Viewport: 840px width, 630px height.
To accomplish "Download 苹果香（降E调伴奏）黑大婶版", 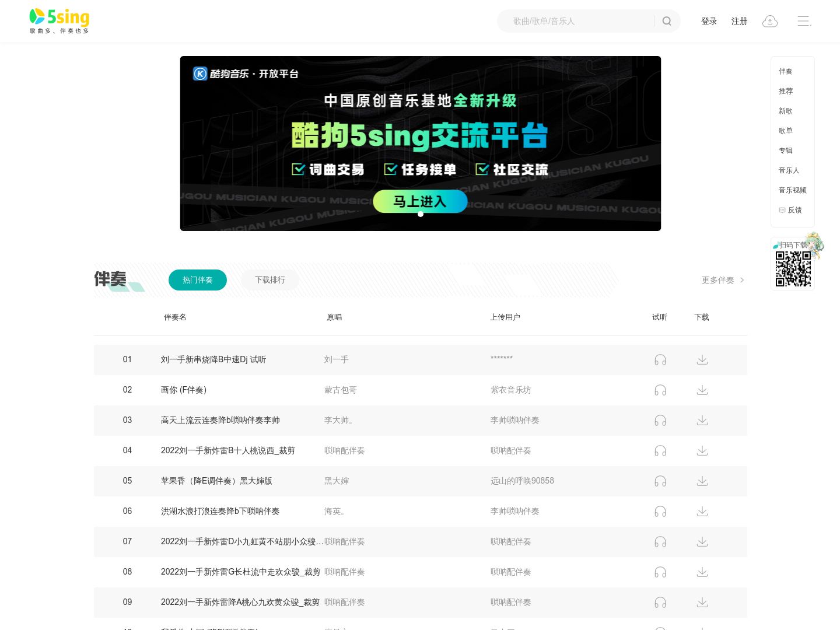I will click(702, 481).
